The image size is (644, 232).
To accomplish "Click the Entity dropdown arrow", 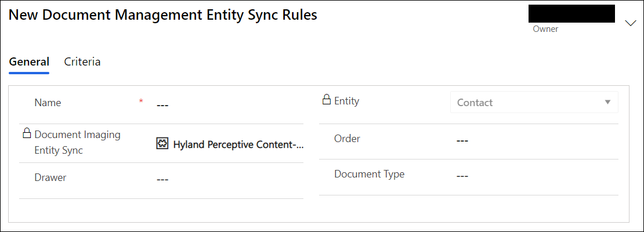I will [608, 102].
